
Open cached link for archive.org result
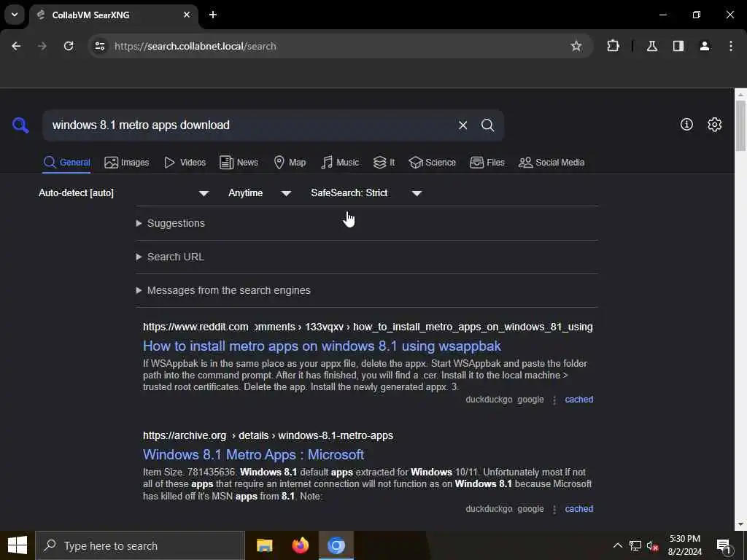pos(578,508)
